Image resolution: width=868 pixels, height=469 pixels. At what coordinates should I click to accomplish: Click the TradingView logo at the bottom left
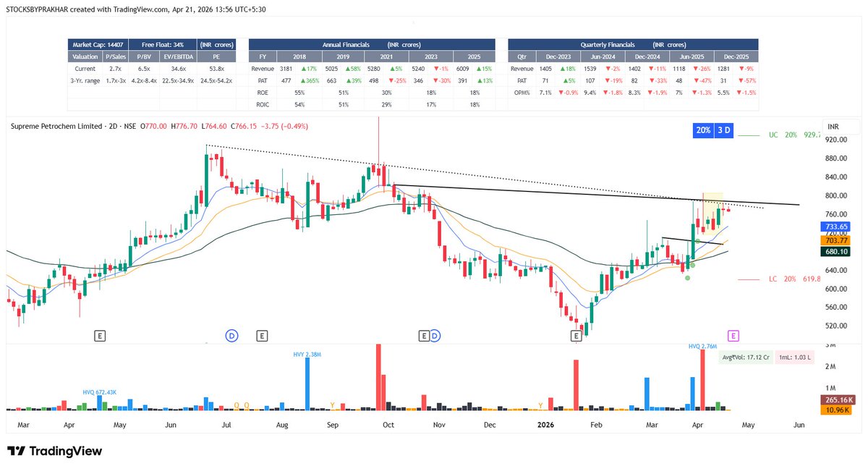[55, 451]
